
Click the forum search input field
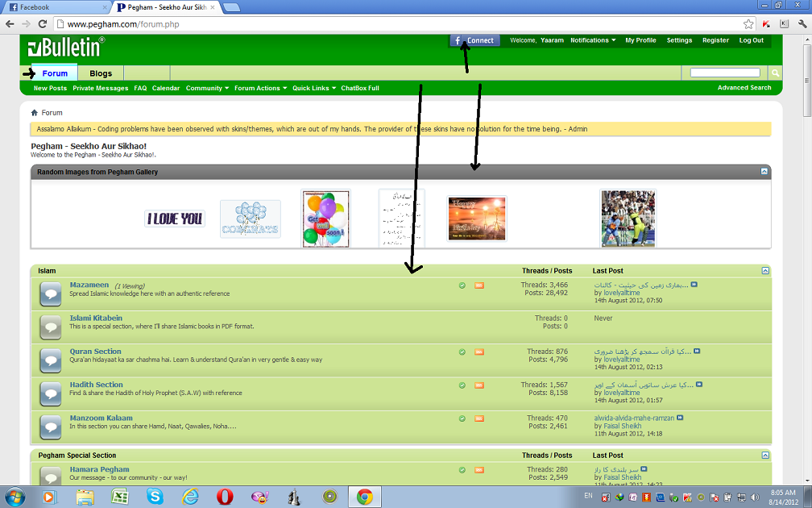click(725, 73)
